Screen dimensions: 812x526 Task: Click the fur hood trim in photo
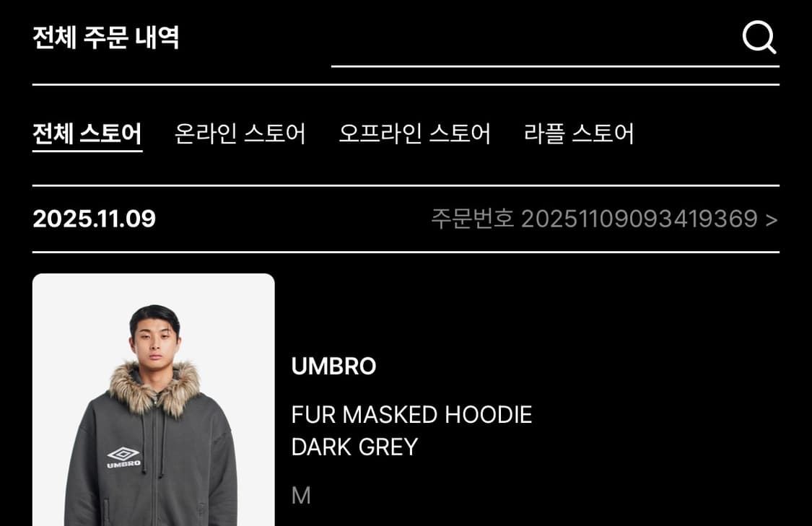[x=154, y=387]
